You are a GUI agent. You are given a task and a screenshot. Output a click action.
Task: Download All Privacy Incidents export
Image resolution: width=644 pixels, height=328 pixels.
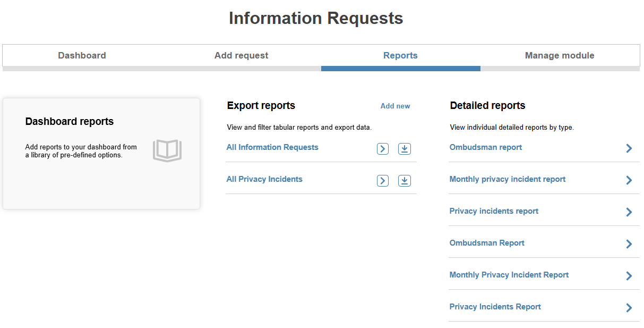tap(405, 181)
